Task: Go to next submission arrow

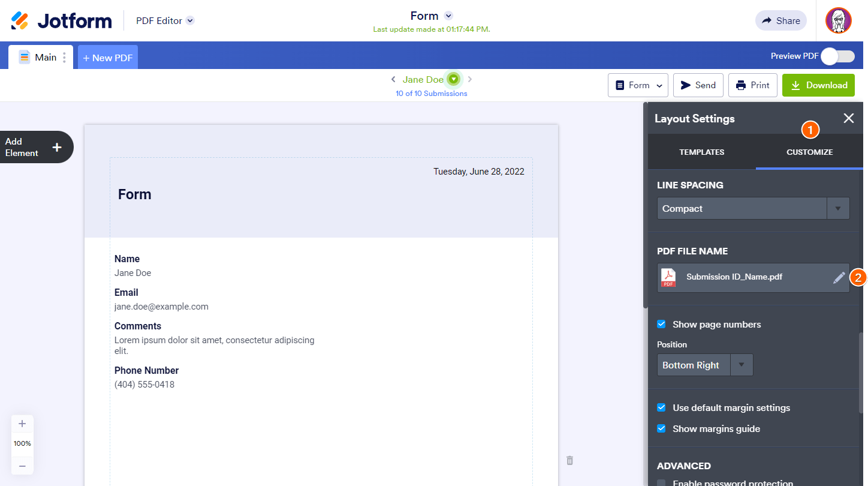Action: 470,79
